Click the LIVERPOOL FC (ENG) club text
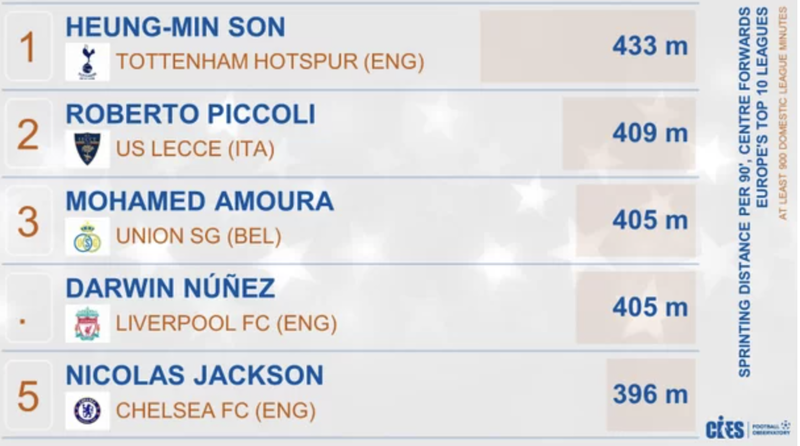The image size is (800, 446). coord(226,324)
